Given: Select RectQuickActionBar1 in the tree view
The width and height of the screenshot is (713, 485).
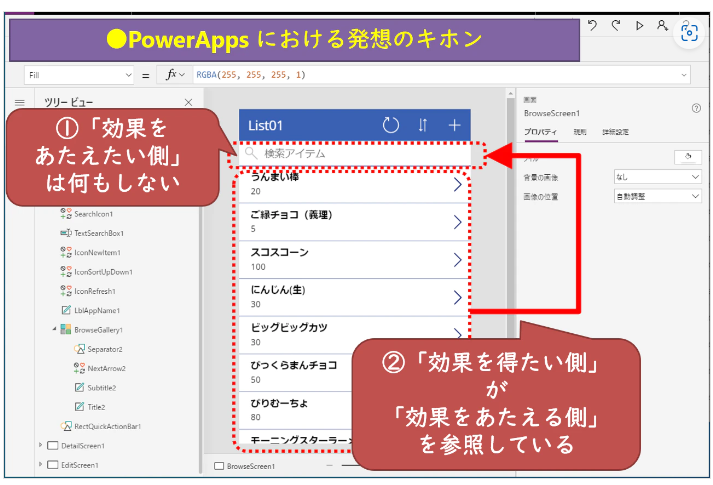Looking at the screenshot, I should (107, 426).
